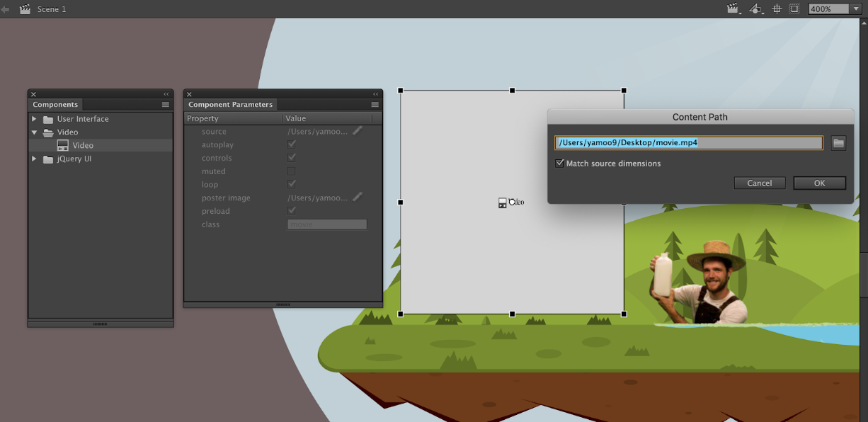Click the 400% zoom level field
This screenshot has width=868, height=422.
828,9
